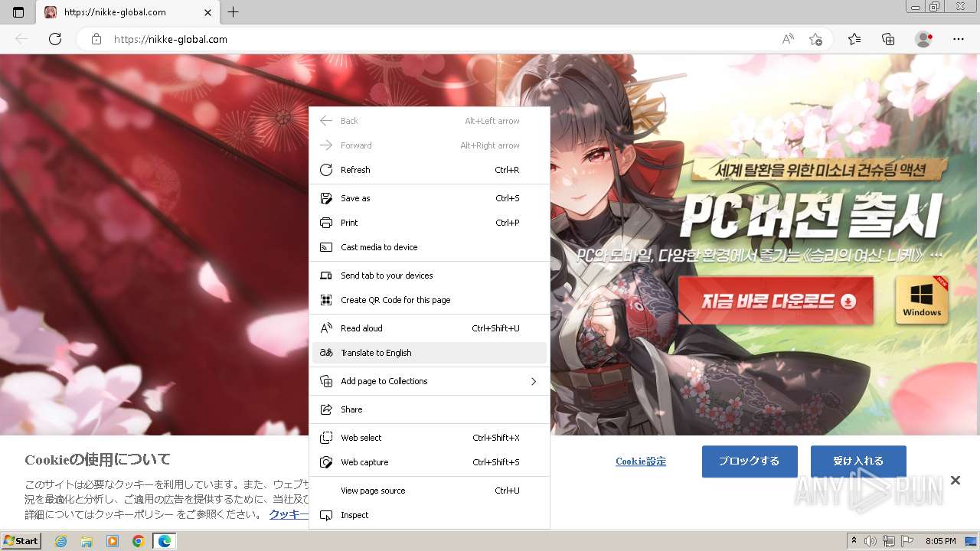Open Read aloud icon in address bar

tap(788, 39)
